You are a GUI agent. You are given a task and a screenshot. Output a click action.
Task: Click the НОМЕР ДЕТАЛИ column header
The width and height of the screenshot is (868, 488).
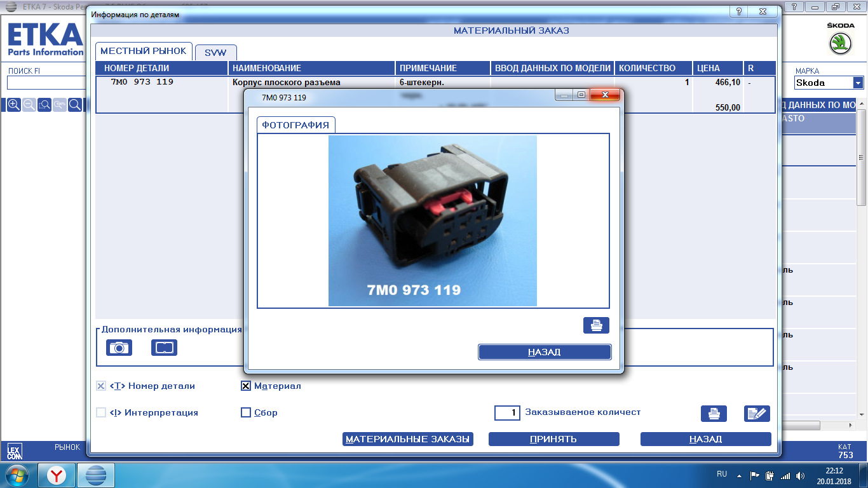(161, 68)
